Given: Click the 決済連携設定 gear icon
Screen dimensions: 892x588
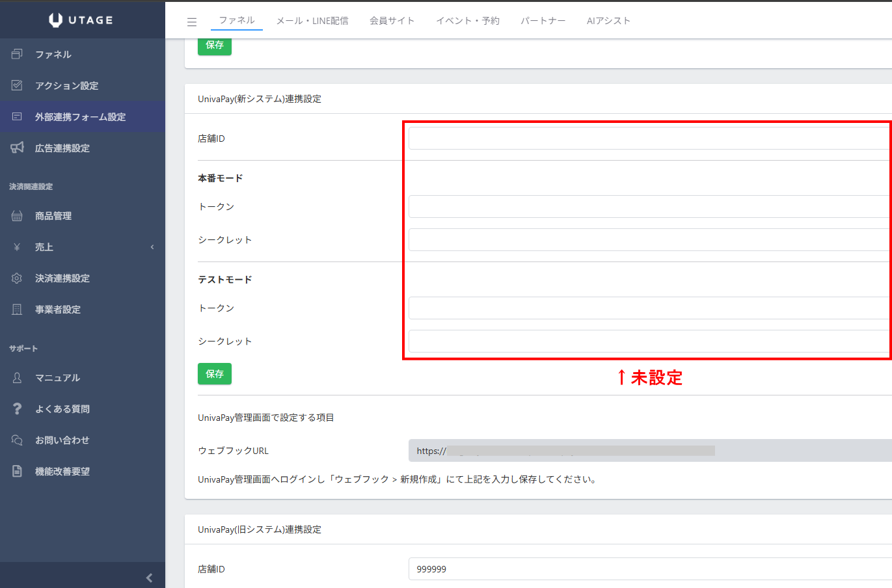Looking at the screenshot, I should coord(17,278).
